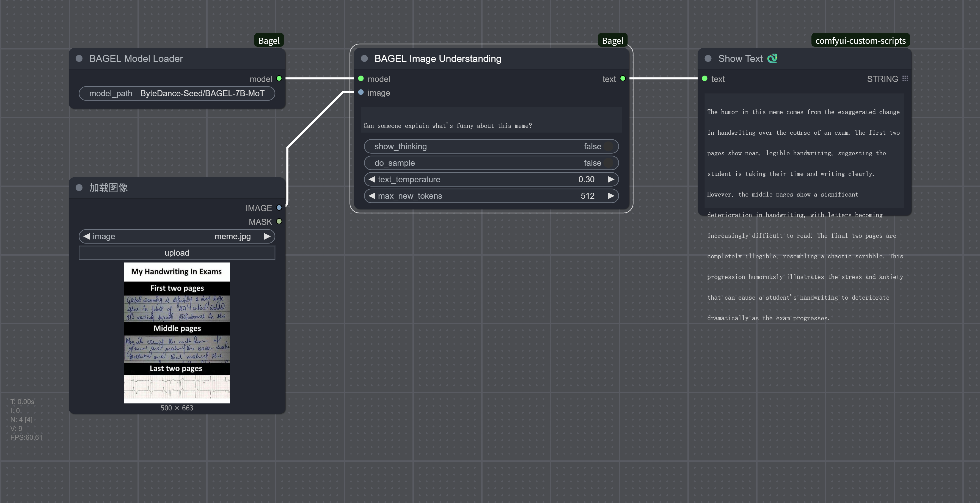Click the MASK output socket
Image resolution: width=980 pixels, height=503 pixels.
pyautogui.click(x=279, y=222)
